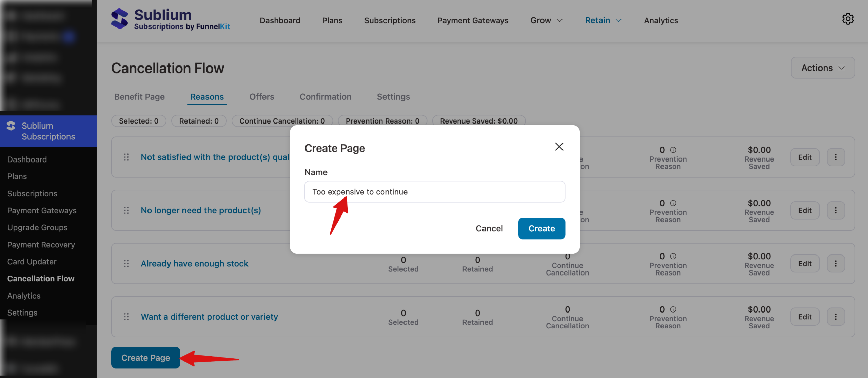Image resolution: width=868 pixels, height=378 pixels.
Task: Click the Name input field
Action: (x=435, y=192)
